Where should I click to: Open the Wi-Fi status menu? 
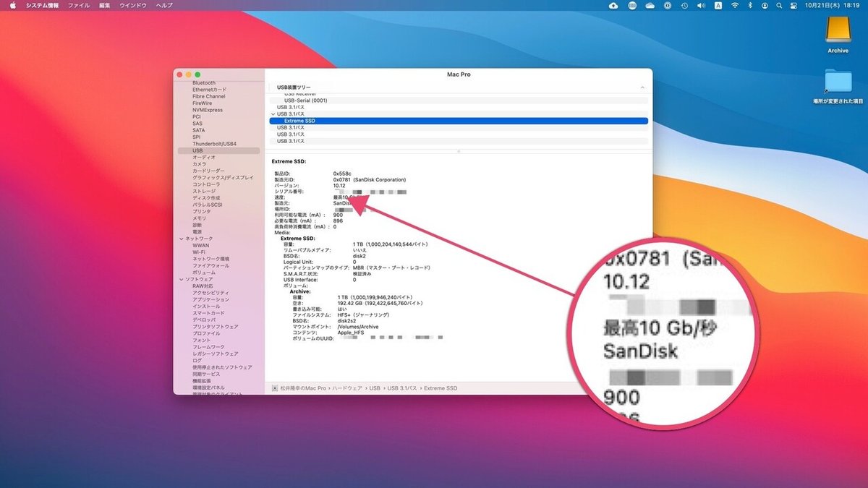pyautogui.click(x=735, y=5)
